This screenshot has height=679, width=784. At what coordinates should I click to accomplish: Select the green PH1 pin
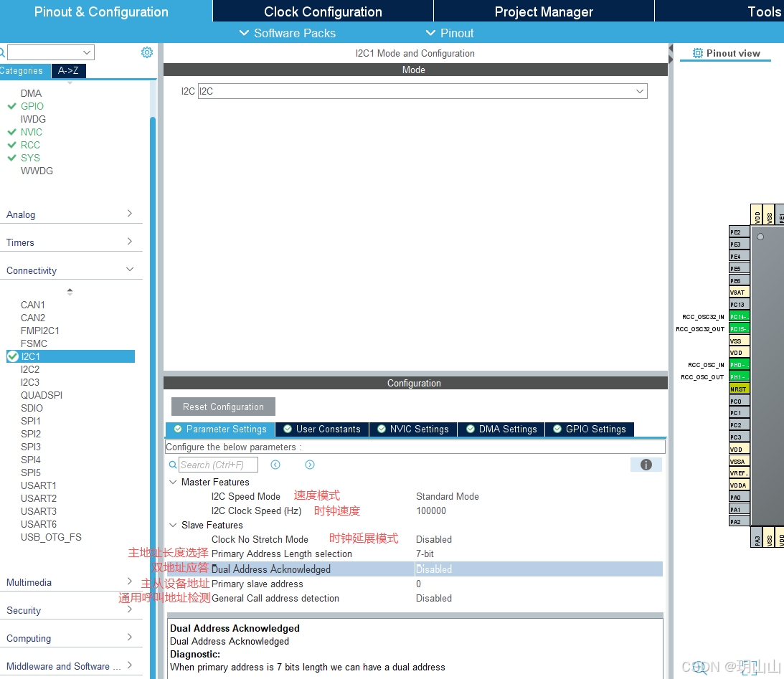tap(739, 376)
